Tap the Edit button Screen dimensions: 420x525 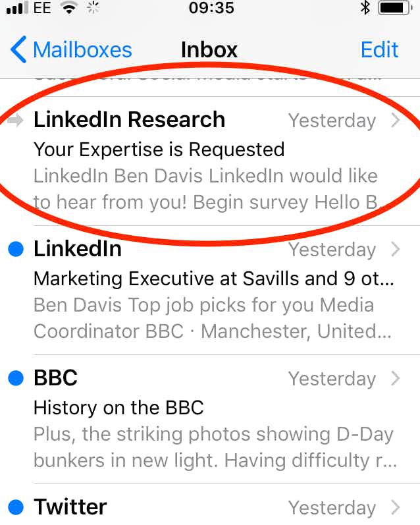coord(379,49)
